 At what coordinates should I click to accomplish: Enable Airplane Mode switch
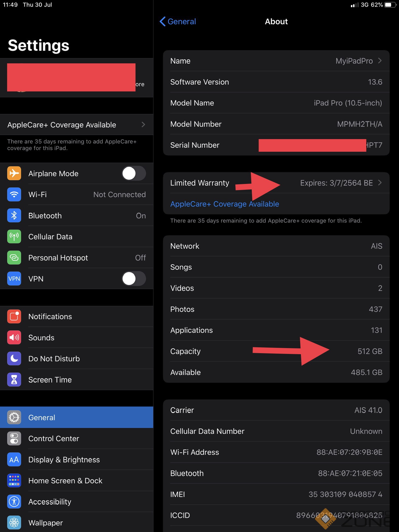[134, 174]
